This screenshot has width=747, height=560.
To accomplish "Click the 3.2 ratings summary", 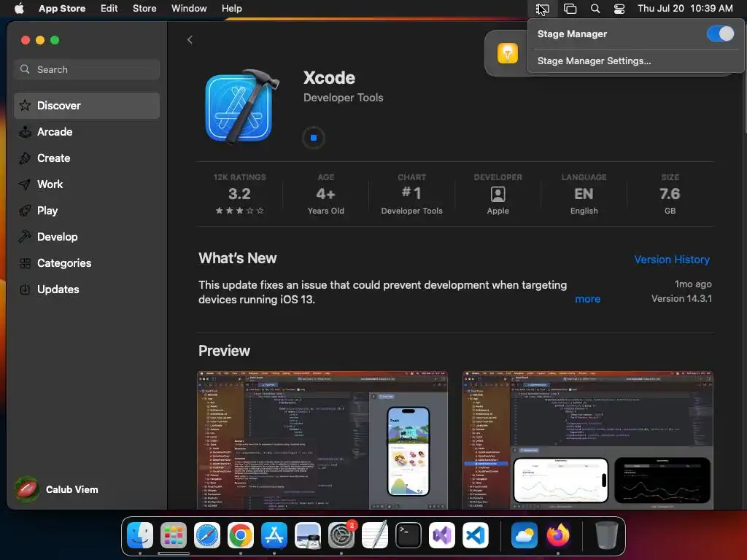I will 239,194.
